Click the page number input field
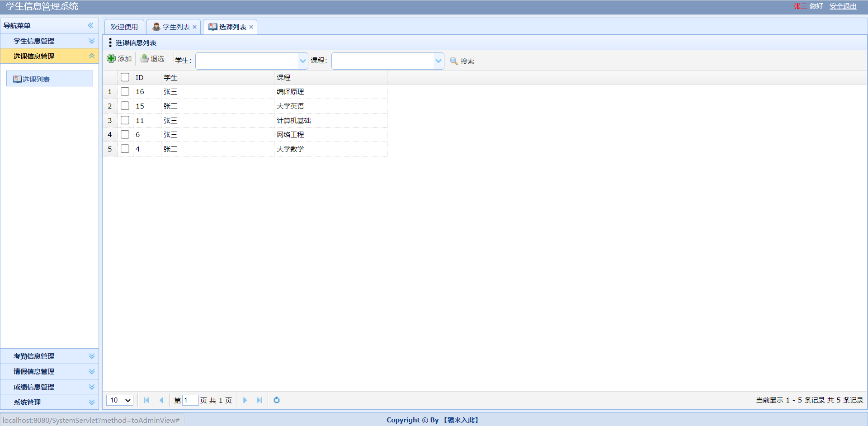The height and width of the screenshot is (426, 868). point(190,400)
